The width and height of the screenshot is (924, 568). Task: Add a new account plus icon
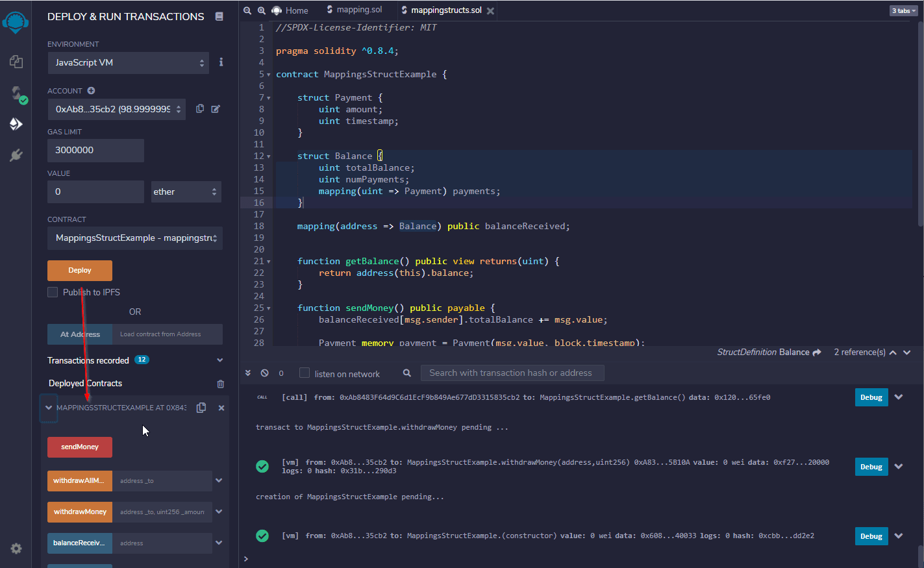point(91,91)
